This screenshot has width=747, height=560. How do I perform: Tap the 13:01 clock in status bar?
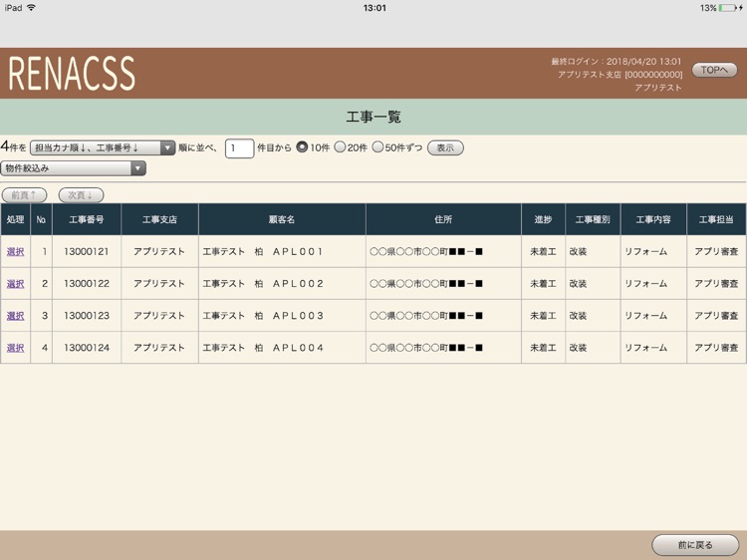[x=374, y=8]
